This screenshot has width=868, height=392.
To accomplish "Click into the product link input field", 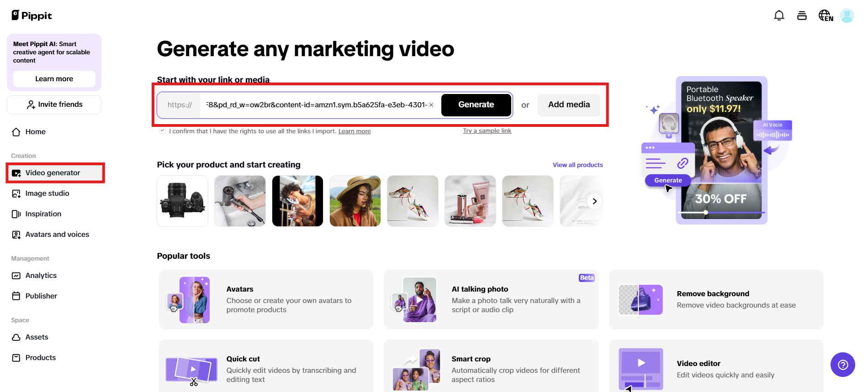I will coord(316,105).
